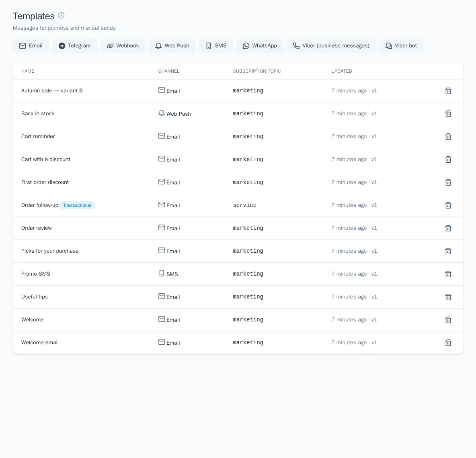Delete the Order follow-up template
Viewport: 476px width, 458px height.
coord(448,205)
